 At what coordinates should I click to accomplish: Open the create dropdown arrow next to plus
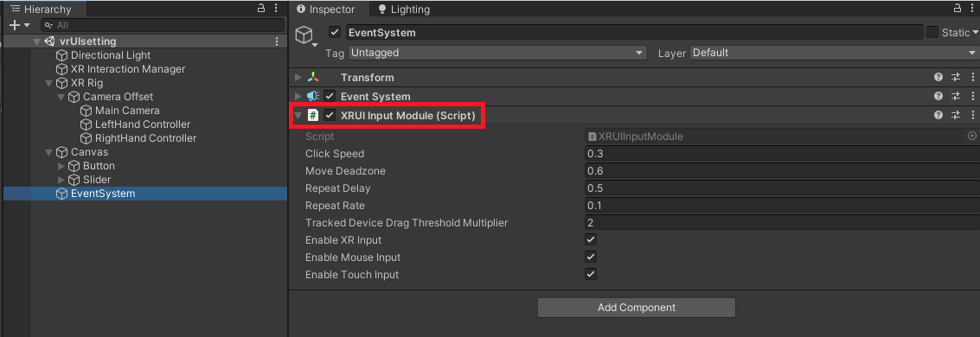coord(27,26)
